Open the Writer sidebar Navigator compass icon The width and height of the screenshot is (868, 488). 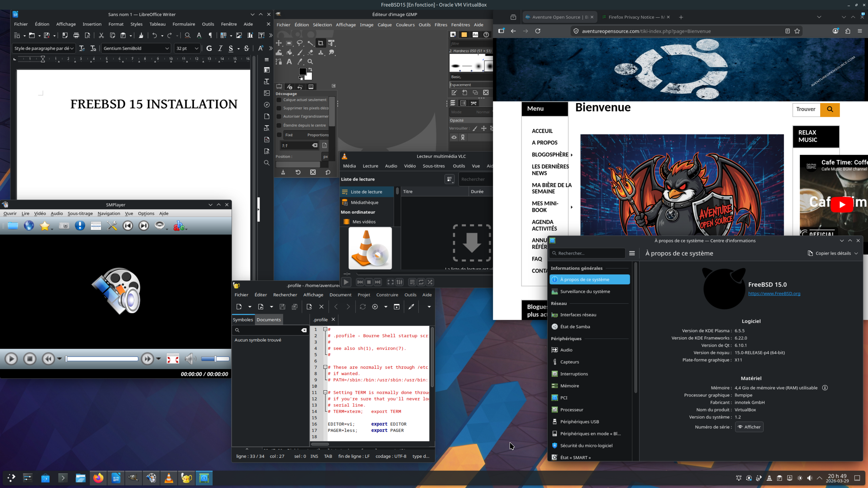pos(267,105)
